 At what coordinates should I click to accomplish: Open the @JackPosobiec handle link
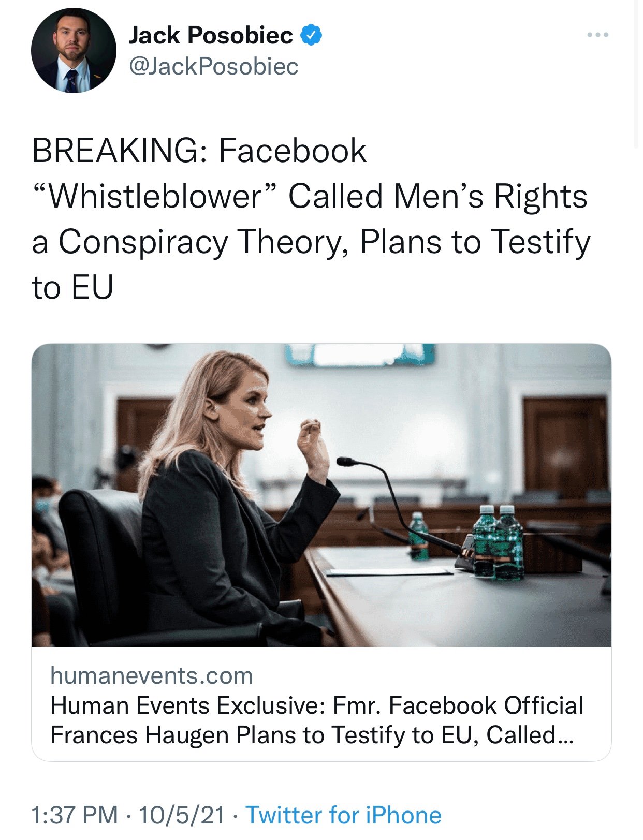[x=213, y=66]
